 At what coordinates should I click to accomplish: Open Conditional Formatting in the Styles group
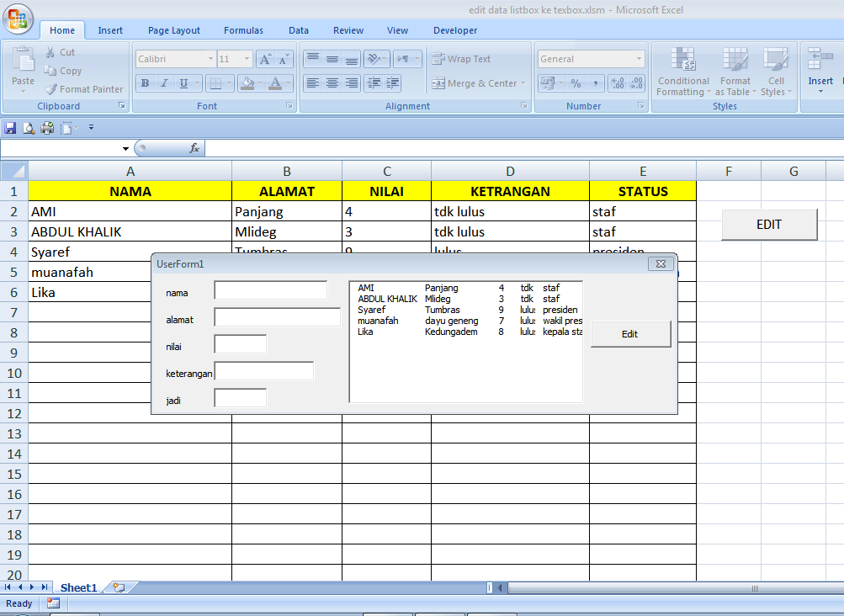(683, 73)
